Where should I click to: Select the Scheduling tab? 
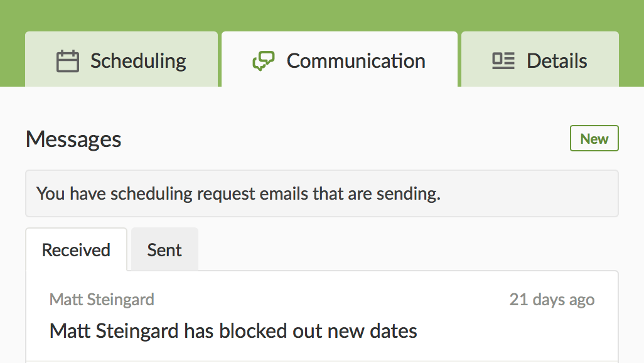click(x=121, y=59)
